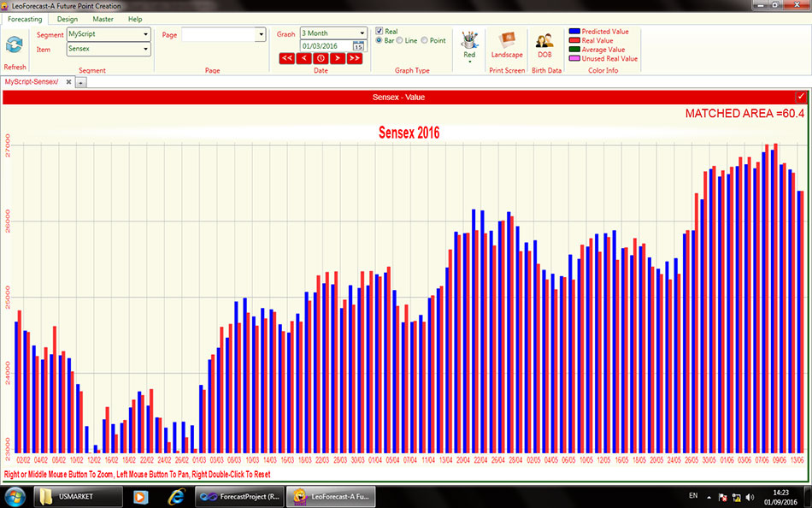Image resolution: width=812 pixels, height=508 pixels.
Task: Click the Predicted Value legend label
Action: [x=605, y=32]
